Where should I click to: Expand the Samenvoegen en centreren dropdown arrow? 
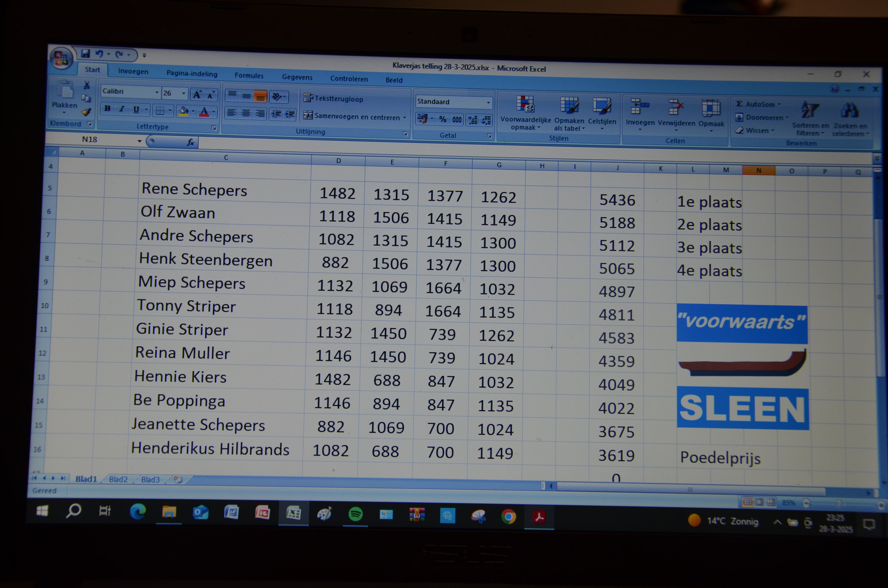click(x=405, y=118)
